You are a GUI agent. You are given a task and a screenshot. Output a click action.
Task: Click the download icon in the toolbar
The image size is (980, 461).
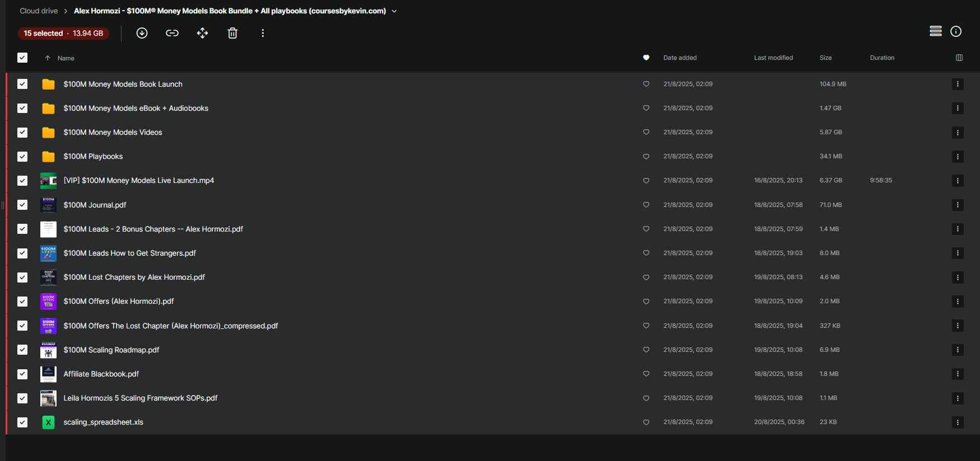[142, 33]
